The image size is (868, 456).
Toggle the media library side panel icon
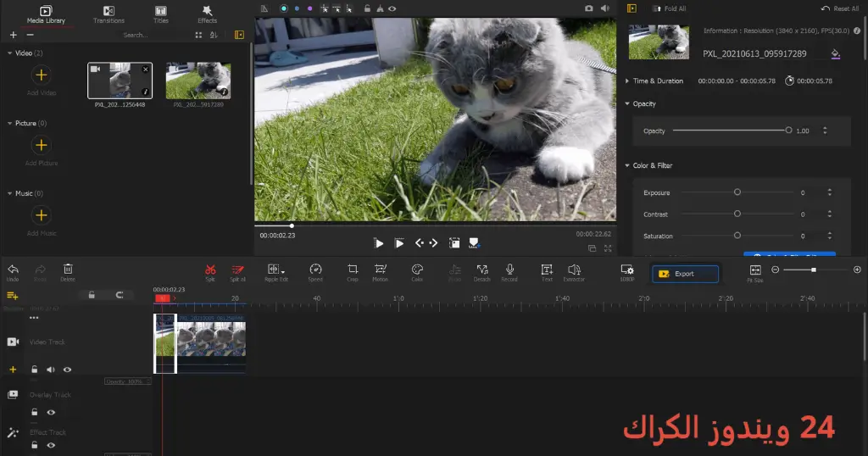pos(239,35)
